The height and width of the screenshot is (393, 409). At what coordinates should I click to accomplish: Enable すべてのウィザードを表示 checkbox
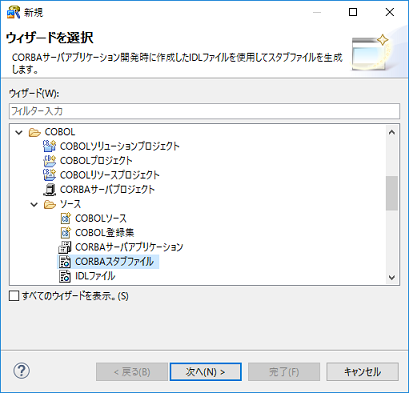(14, 296)
